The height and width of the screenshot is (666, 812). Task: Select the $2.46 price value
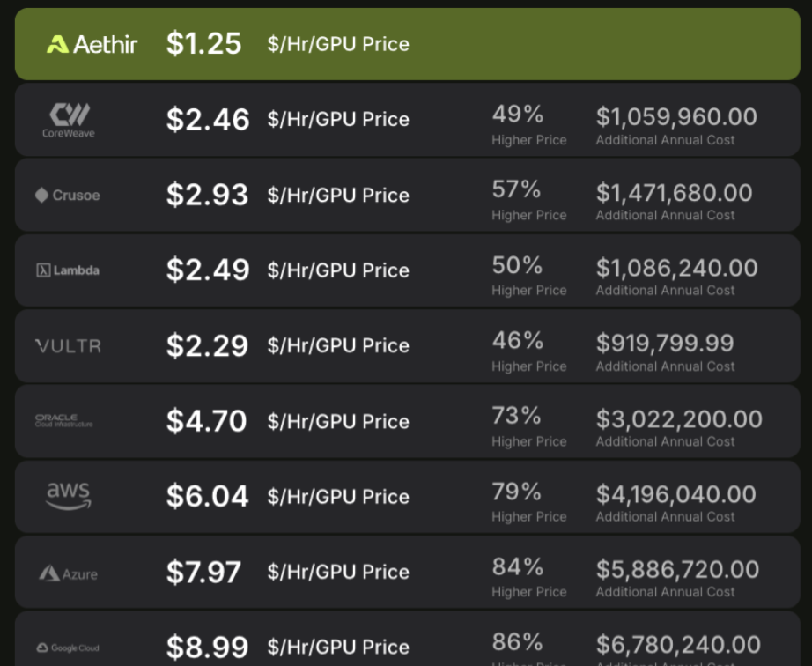pos(208,120)
